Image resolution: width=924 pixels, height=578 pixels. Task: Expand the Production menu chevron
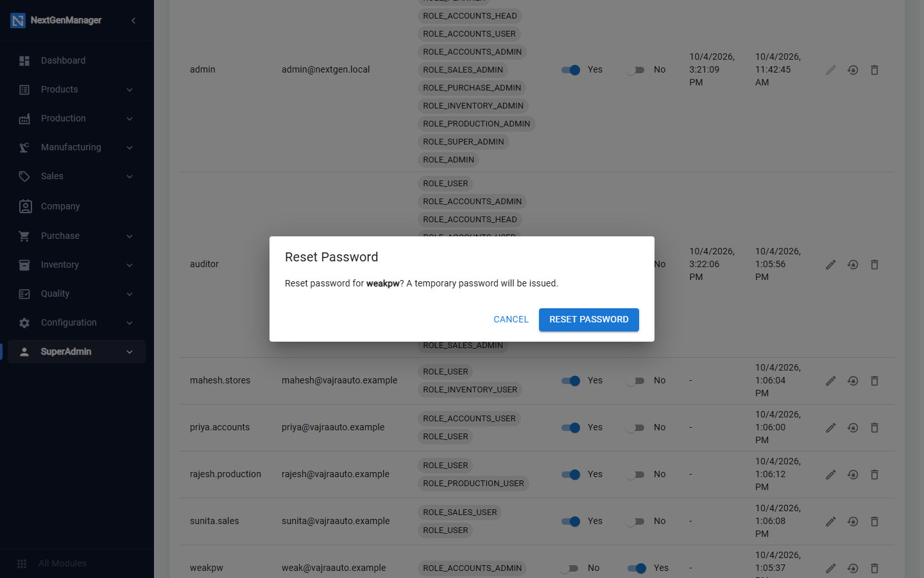click(x=130, y=119)
